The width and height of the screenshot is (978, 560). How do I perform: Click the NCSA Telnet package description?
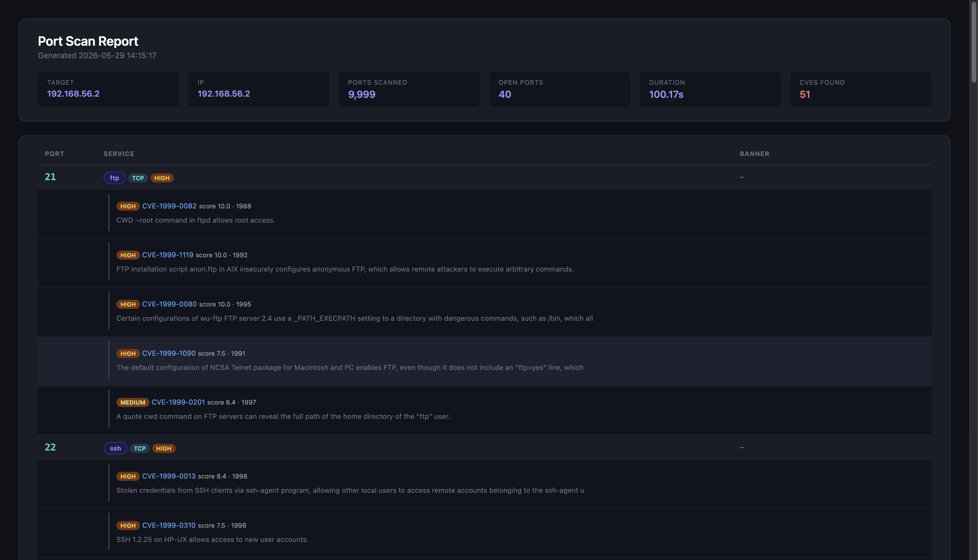[x=350, y=367]
